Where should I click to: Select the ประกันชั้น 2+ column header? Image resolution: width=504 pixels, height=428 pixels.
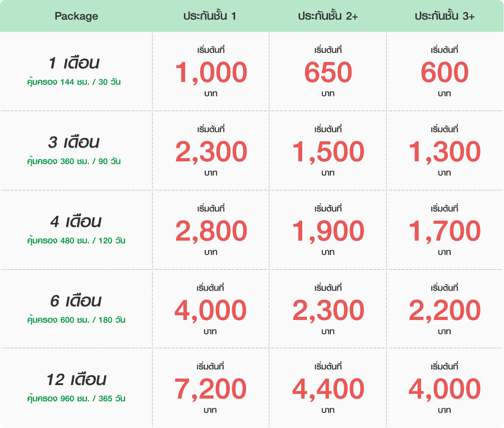coord(328,16)
